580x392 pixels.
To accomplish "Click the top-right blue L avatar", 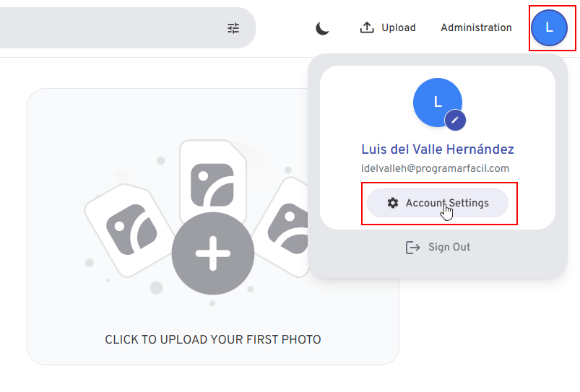I will (x=549, y=27).
